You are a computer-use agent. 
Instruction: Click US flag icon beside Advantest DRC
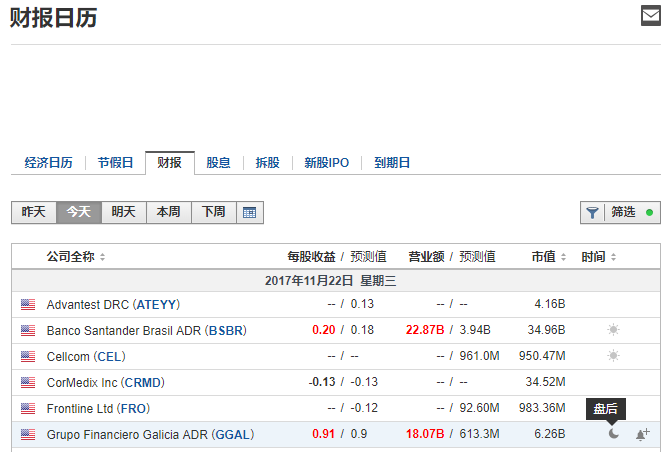click(28, 305)
